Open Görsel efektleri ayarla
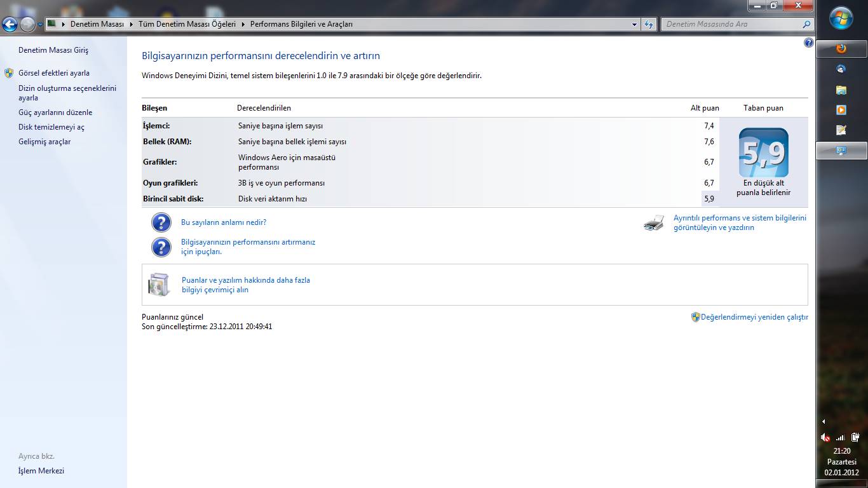Image resolution: width=868 pixels, height=488 pixels. 54,73
